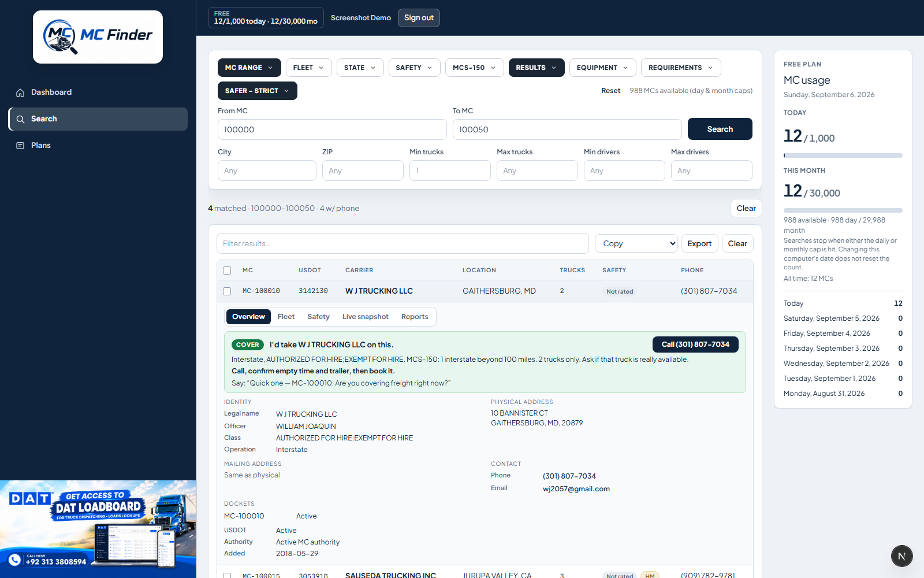Click the Dashboard home icon
This screenshot has height=578, width=924.
[20, 92]
